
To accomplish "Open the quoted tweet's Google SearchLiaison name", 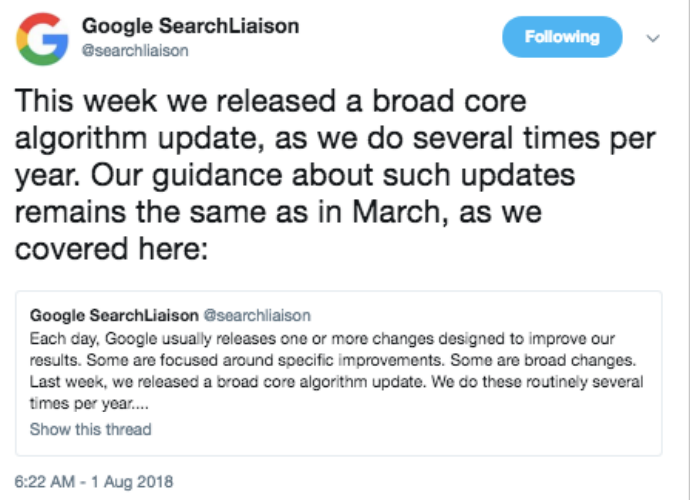I will click(114, 315).
